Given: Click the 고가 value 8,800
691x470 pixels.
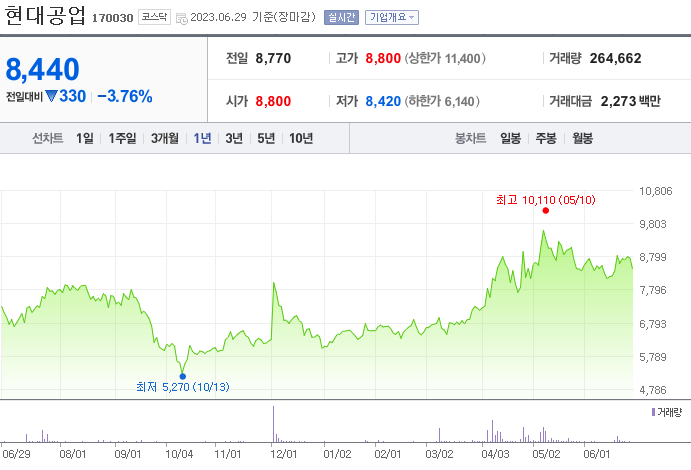Looking at the screenshot, I should (x=383, y=58).
